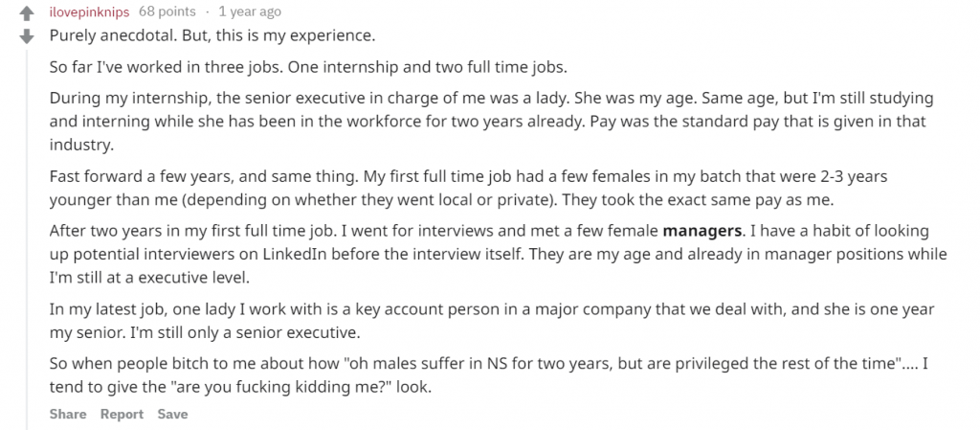Image resolution: width=980 pixels, height=430 pixels.
Task: Click the paragraph beginning 'Fast forward a few years'
Action: click(x=468, y=188)
